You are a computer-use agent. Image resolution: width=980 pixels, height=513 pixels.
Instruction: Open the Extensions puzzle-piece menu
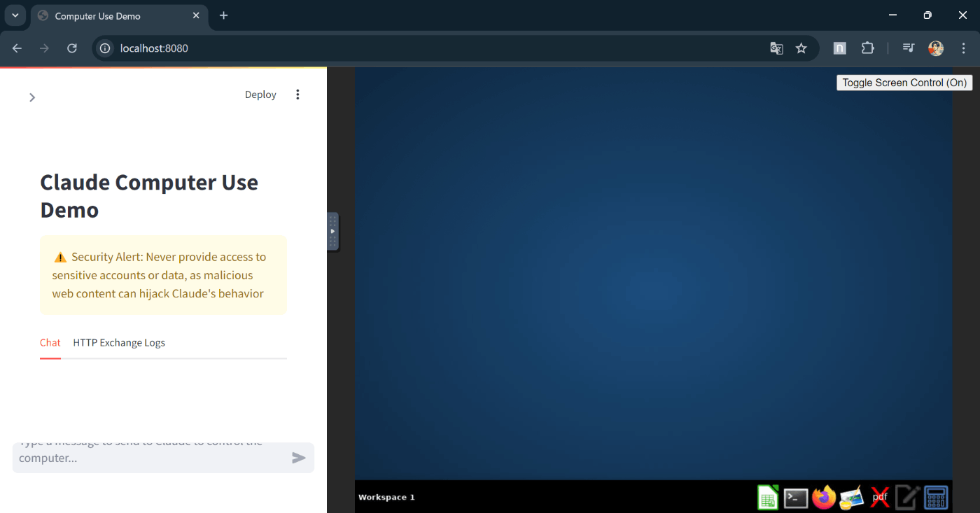click(x=868, y=48)
